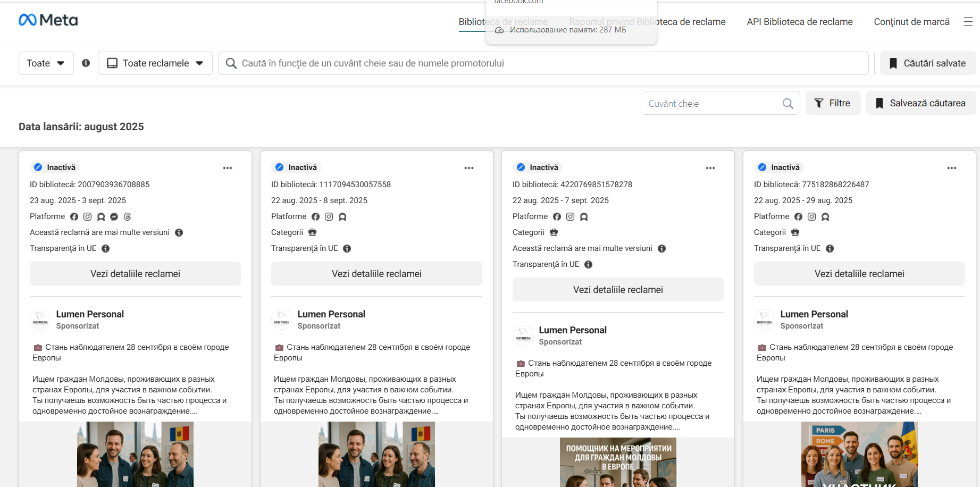Click the Categorii icon on ad 775182868226487
980x487 pixels.
tap(795, 232)
